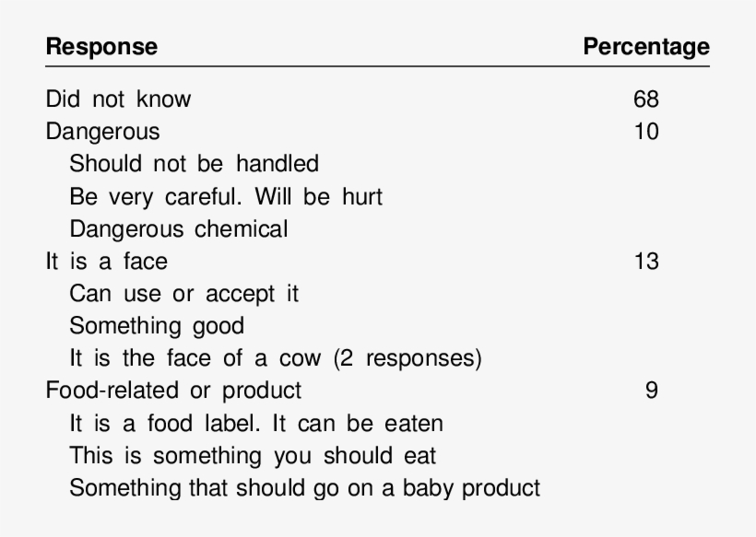The image size is (756, 537).
Task: Select the "baby product" response line
Action: (304, 488)
